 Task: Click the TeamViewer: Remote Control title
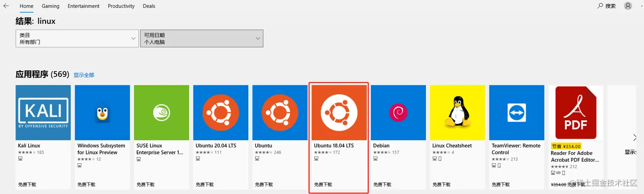pos(516,149)
